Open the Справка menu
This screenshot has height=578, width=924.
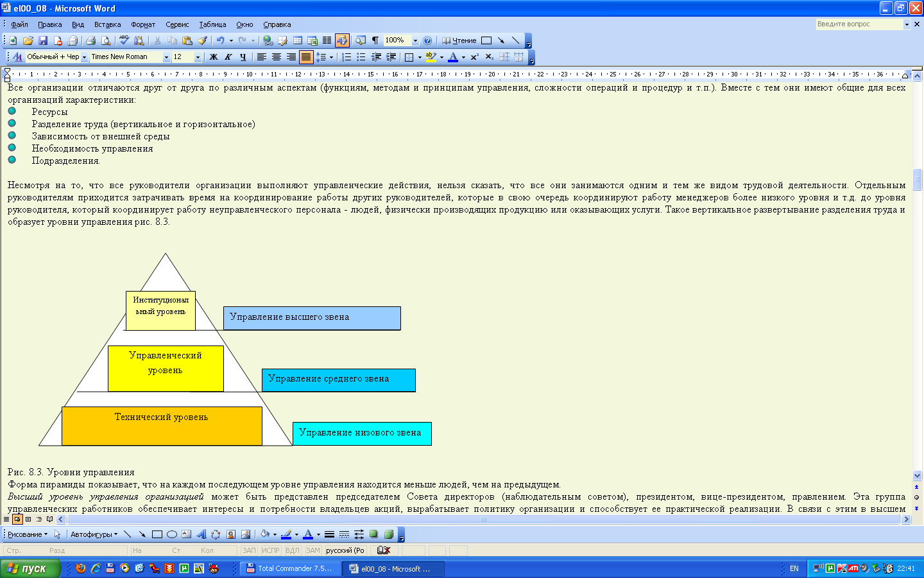pos(277,24)
